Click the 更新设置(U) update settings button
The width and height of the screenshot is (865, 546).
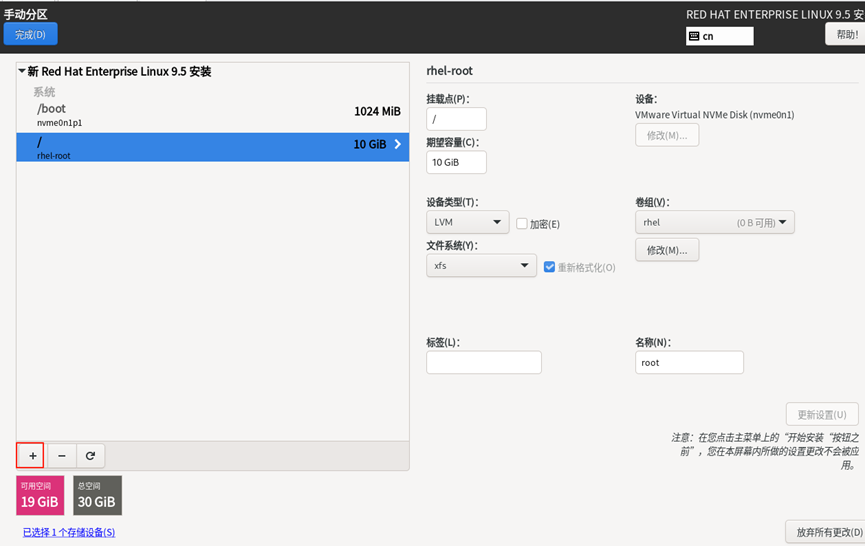[x=822, y=415]
